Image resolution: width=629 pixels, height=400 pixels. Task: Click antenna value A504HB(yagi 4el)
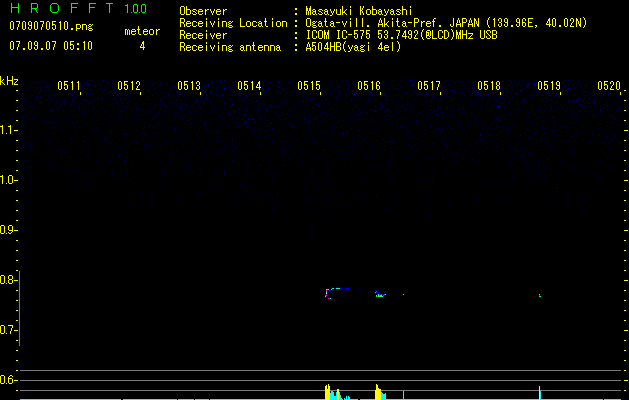(x=353, y=47)
